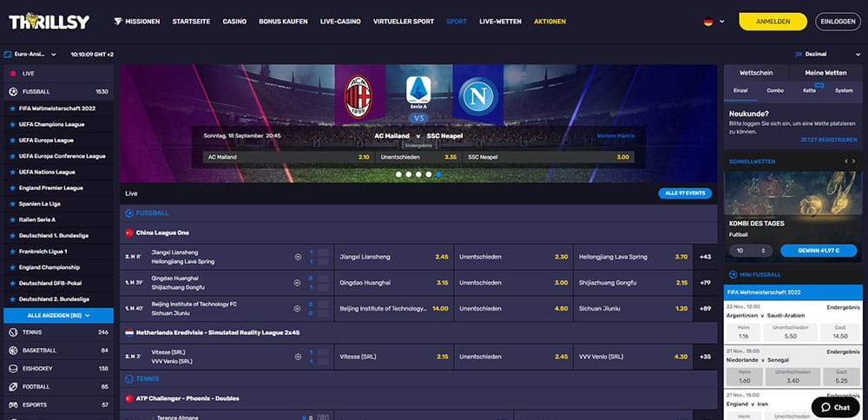Select the System bet type tab

(x=844, y=91)
